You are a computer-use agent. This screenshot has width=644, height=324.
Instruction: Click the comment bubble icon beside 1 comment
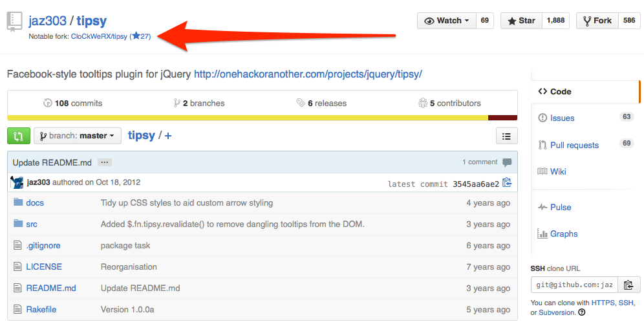(507, 162)
